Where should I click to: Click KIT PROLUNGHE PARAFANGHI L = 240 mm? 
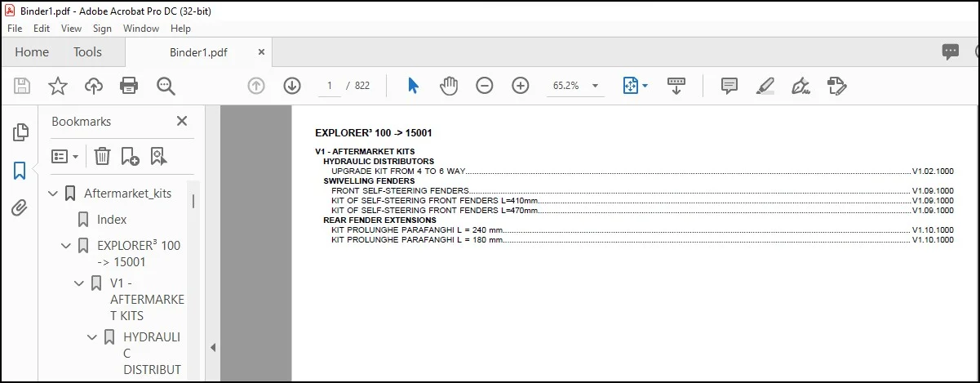pos(417,230)
